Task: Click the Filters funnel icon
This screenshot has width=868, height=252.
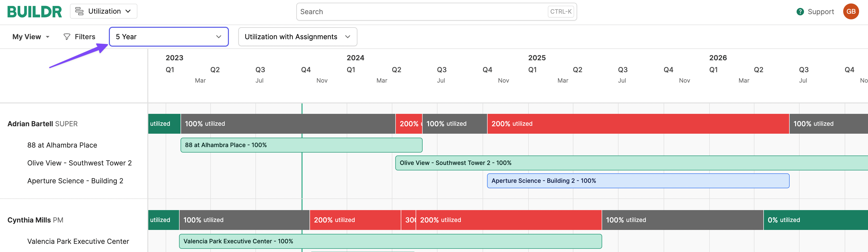Action: (x=67, y=37)
